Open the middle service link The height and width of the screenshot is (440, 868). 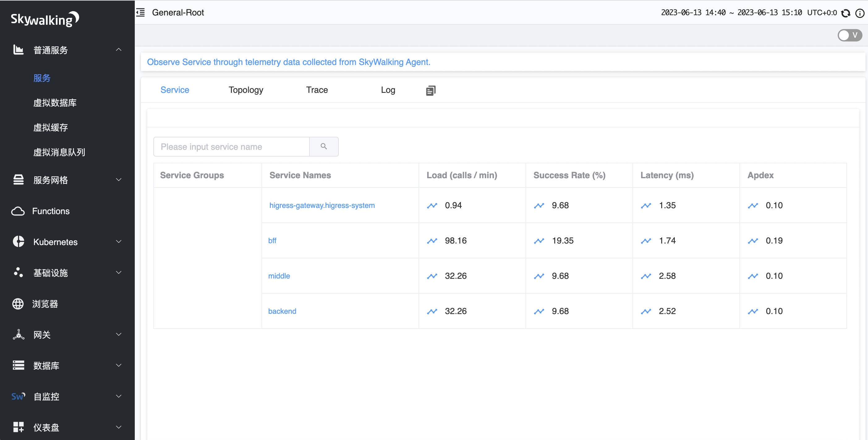(x=279, y=276)
